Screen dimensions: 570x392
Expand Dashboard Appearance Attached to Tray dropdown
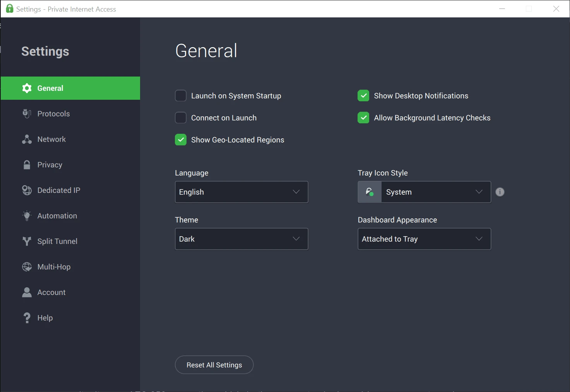424,239
